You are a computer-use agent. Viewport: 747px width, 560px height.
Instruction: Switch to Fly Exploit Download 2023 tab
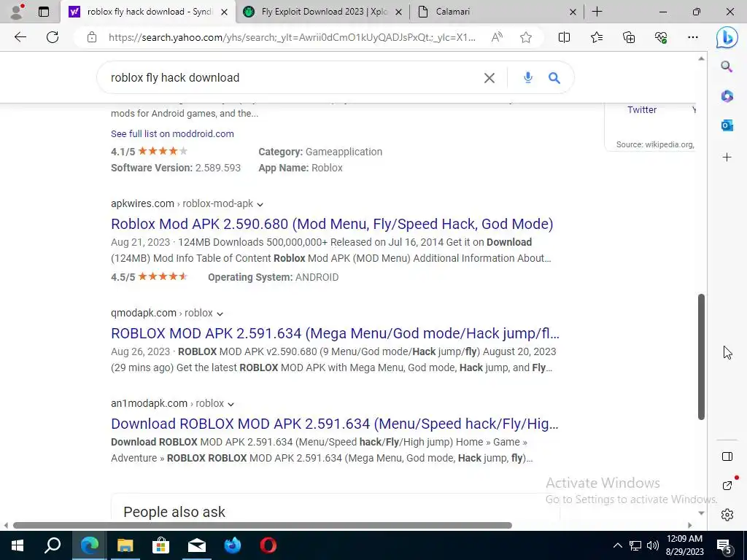click(x=324, y=12)
